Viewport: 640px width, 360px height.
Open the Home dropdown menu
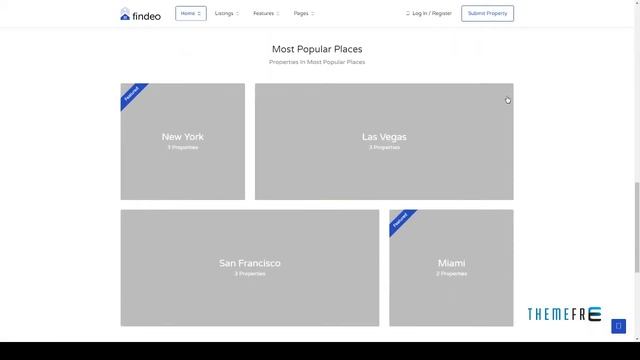click(x=191, y=13)
